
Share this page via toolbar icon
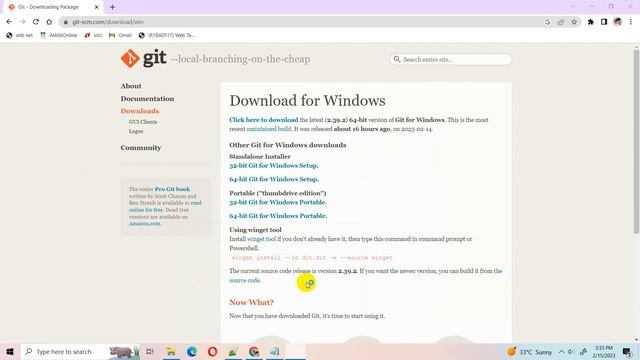561,22
